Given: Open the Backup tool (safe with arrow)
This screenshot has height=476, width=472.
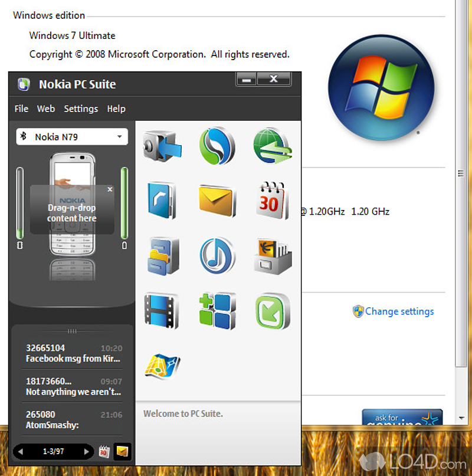Looking at the screenshot, I should [x=162, y=146].
